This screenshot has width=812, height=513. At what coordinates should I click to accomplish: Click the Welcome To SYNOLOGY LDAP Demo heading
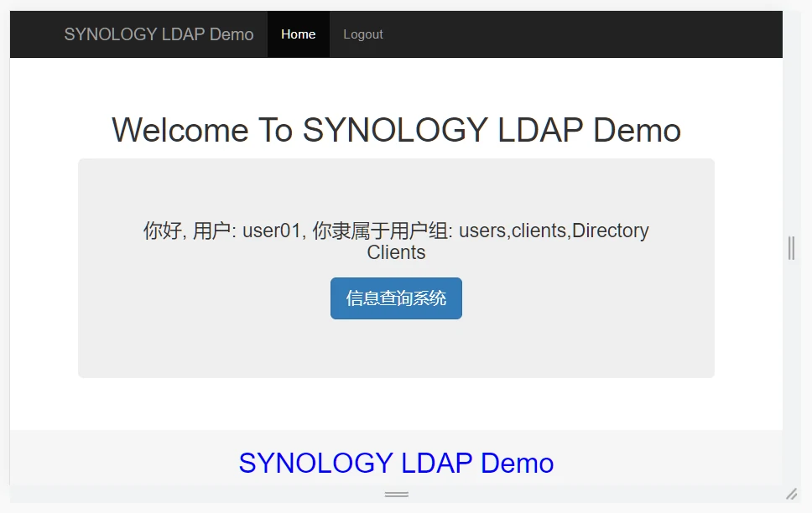[396, 131]
